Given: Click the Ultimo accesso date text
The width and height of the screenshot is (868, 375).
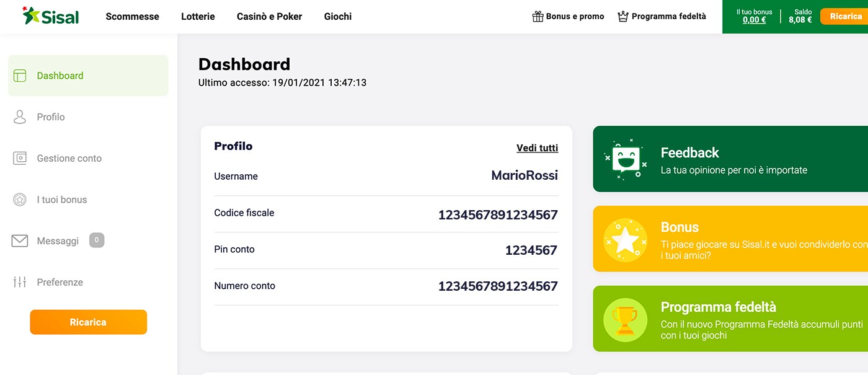Looking at the screenshot, I should click(x=283, y=82).
